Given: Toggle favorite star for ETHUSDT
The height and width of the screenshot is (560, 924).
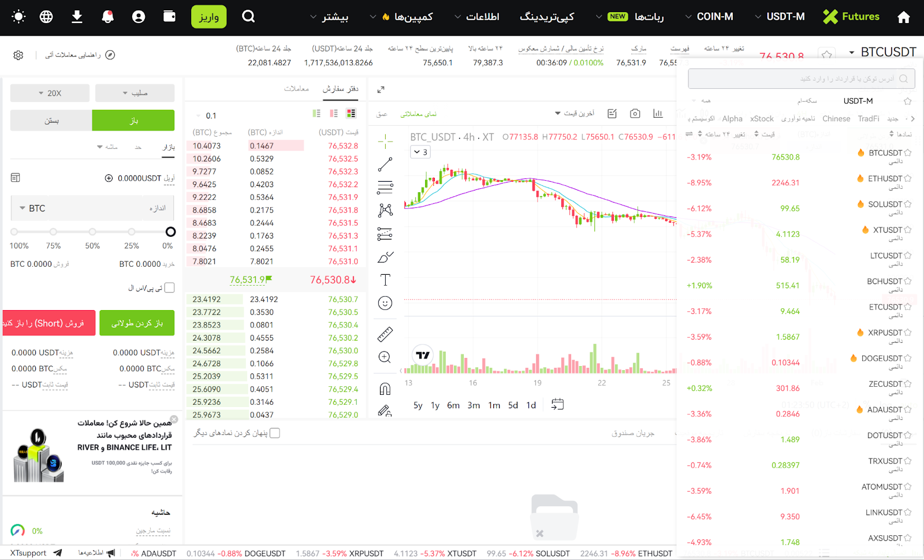Looking at the screenshot, I should coord(908,179).
